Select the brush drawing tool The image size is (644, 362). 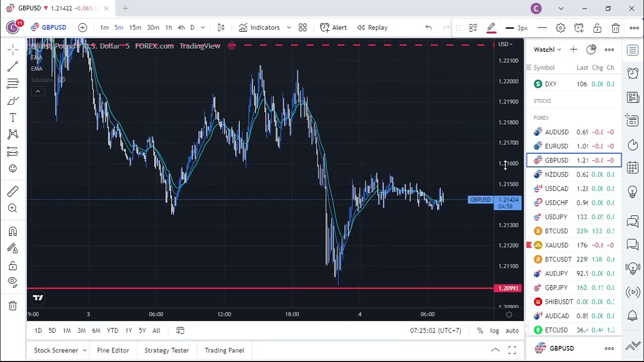point(13,101)
